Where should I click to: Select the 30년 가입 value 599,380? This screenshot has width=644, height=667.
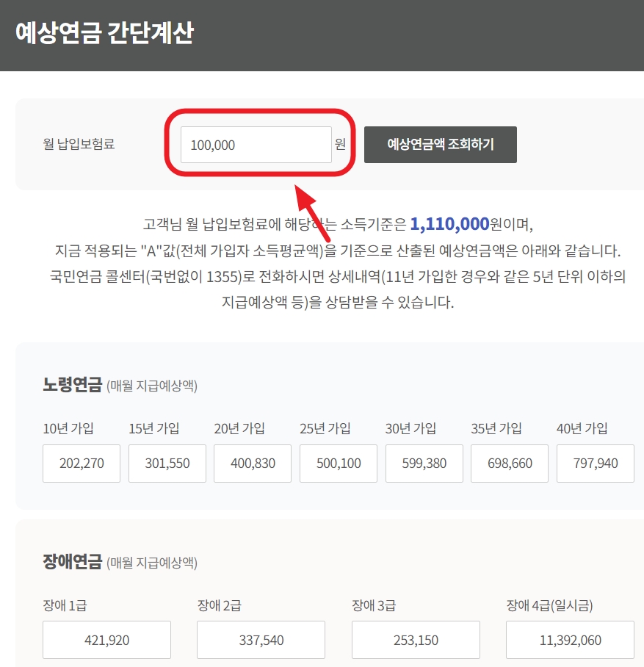424,463
